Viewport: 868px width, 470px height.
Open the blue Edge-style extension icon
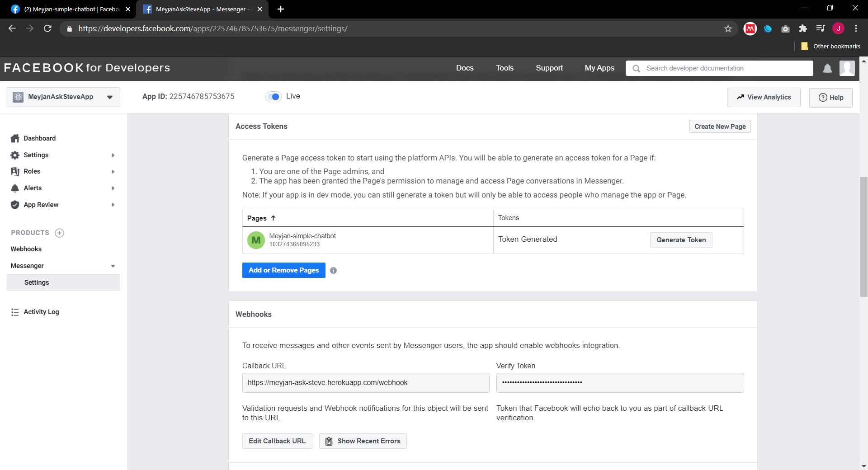tap(768, 28)
